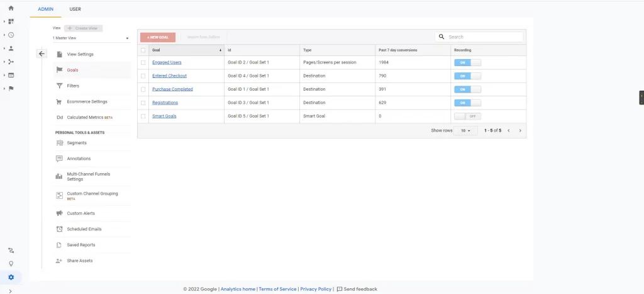644x294 pixels.
Task: Expand the left sidebar with bottom chevron
Action: (11, 290)
